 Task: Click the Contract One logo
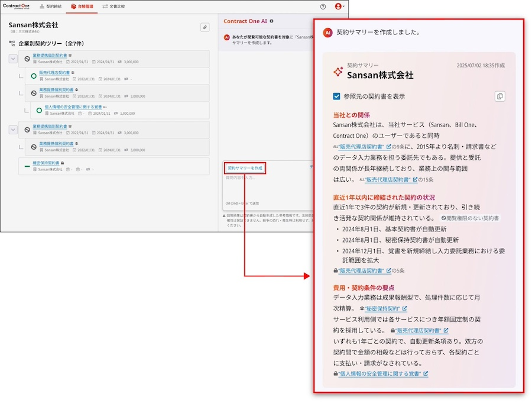click(15, 5)
